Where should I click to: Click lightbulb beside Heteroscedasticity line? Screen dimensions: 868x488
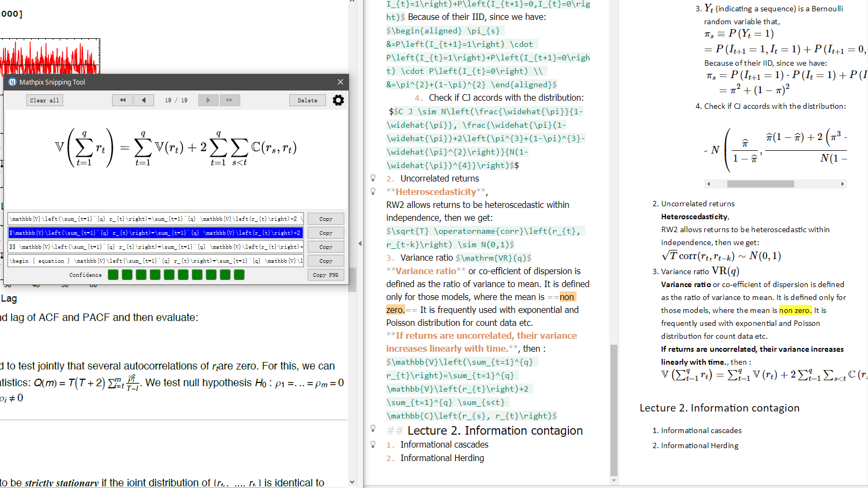pyautogui.click(x=373, y=191)
